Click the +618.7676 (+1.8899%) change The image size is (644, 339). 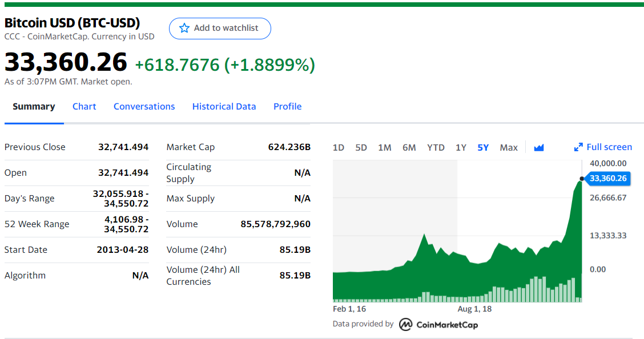tap(225, 65)
